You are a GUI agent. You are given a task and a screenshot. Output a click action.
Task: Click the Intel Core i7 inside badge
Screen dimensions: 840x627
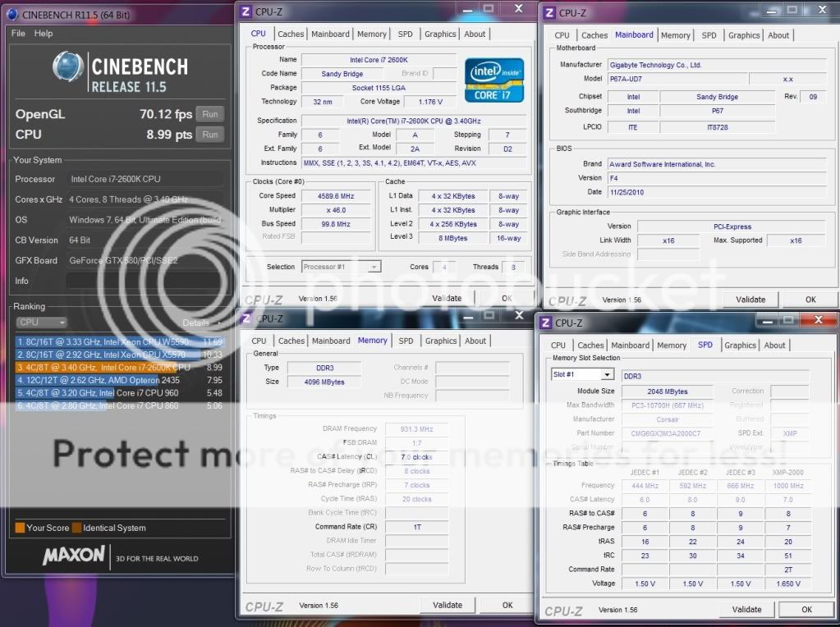click(494, 80)
